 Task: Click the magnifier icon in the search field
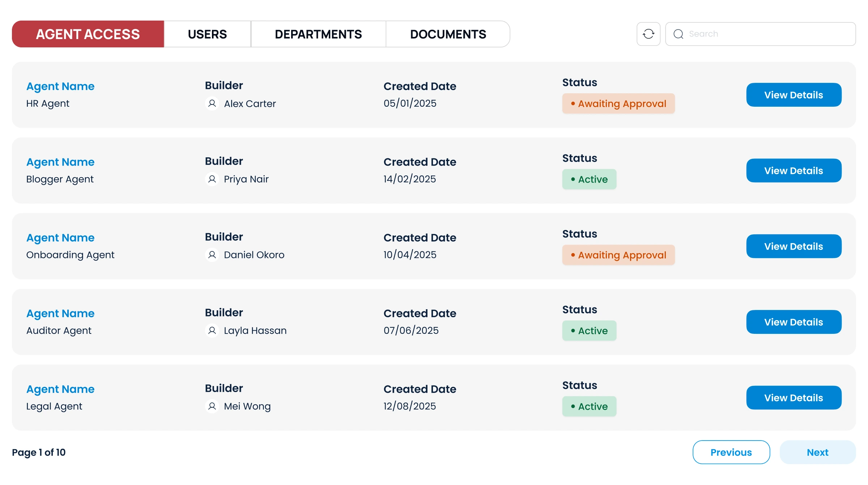point(679,34)
